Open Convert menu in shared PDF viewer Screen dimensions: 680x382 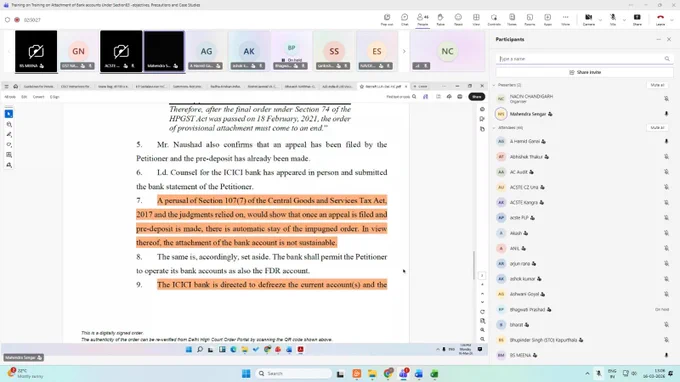pyautogui.click(x=39, y=97)
